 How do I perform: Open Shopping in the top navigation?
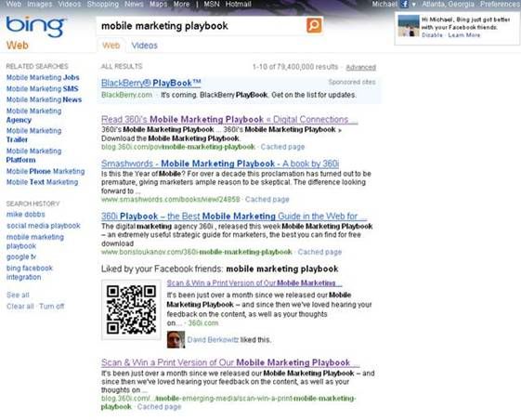point(103,4)
